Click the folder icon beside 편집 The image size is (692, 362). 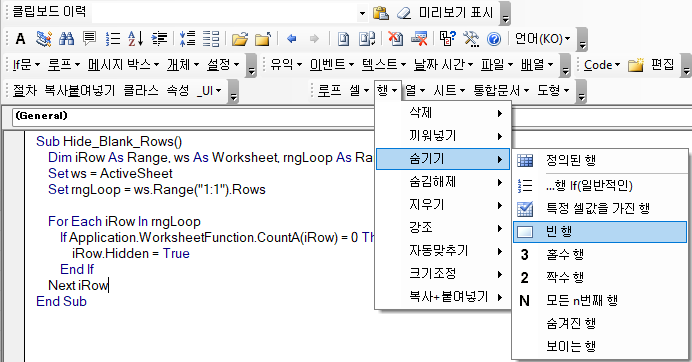click(636, 65)
